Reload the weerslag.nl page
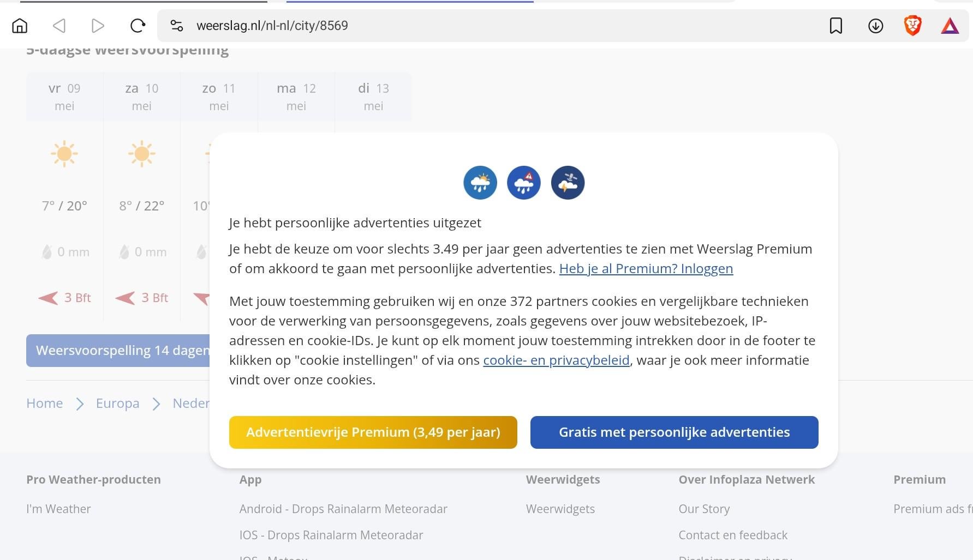Image resolution: width=973 pixels, height=560 pixels. [138, 26]
